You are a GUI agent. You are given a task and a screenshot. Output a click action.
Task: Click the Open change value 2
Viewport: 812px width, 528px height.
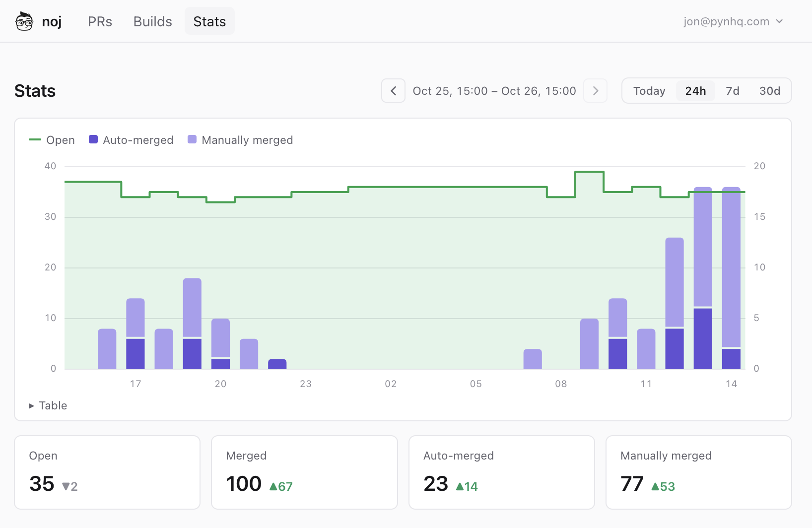click(x=69, y=486)
